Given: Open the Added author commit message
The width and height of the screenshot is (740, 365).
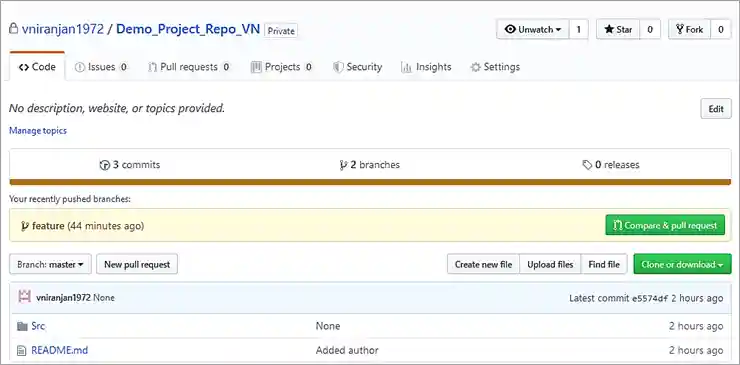Looking at the screenshot, I should pyautogui.click(x=347, y=350).
